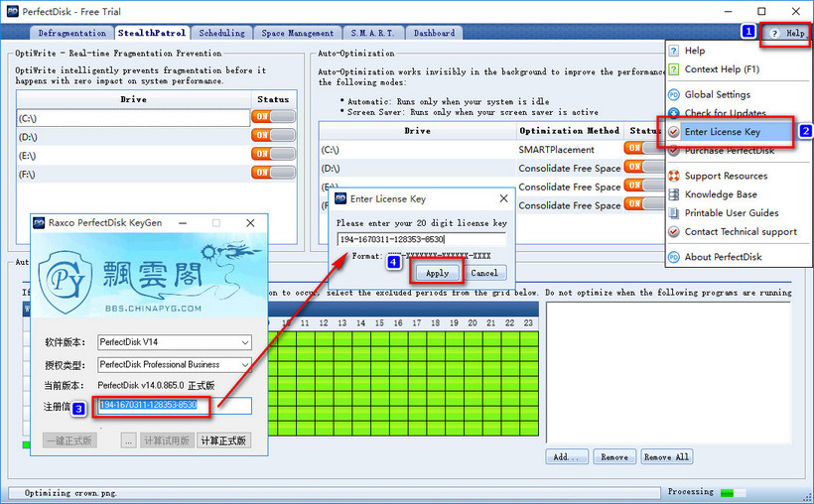Click the Drive column header in OptiWrite list
Image resolution: width=814 pixels, height=504 pixels.
(133, 99)
